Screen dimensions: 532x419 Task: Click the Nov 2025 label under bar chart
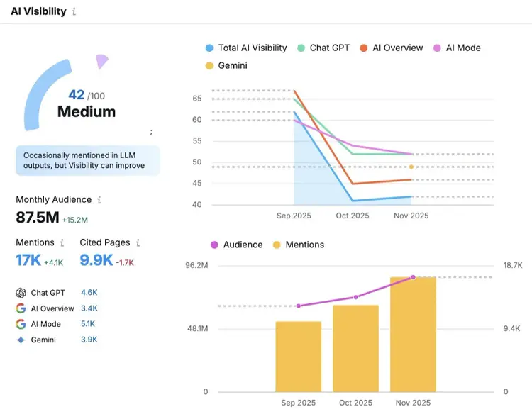tap(414, 403)
